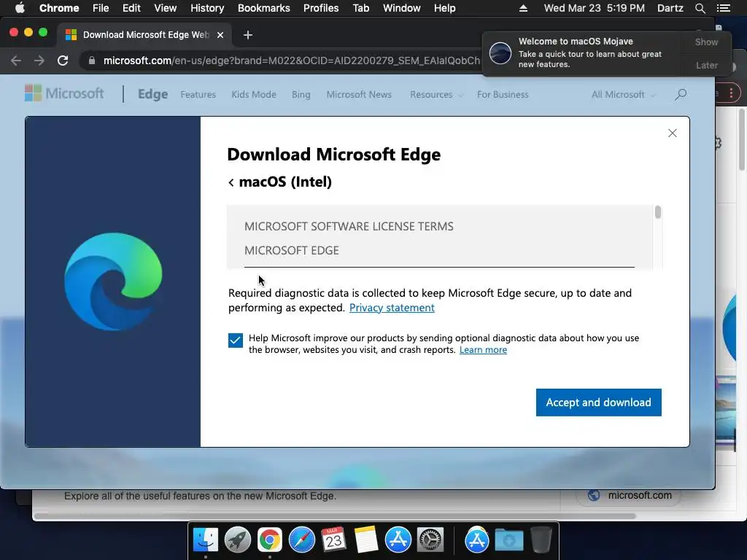This screenshot has width=747, height=560.
Task: Click the license terms scrollbar
Action: (657, 212)
